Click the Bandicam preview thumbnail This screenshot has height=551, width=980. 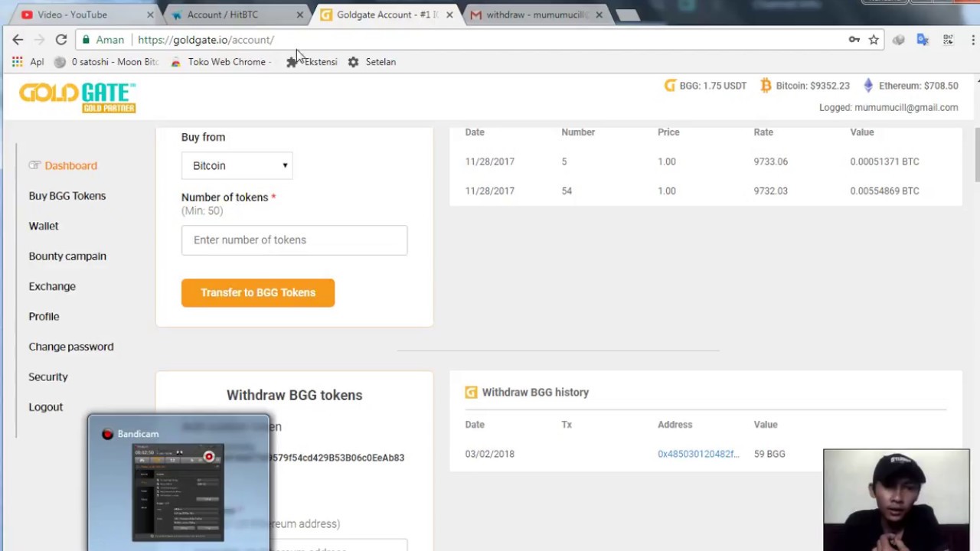(178, 492)
